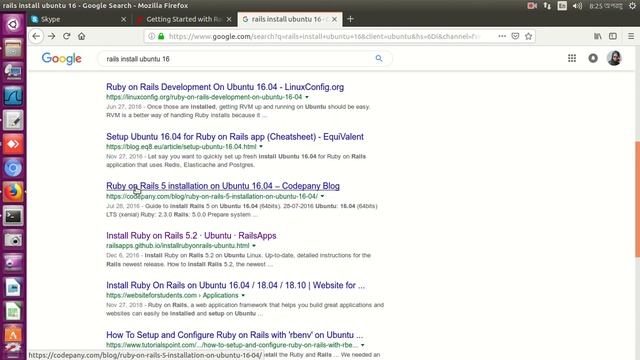Expand dropdown arrow next to tutorialspoint.com URL

click(362, 345)
